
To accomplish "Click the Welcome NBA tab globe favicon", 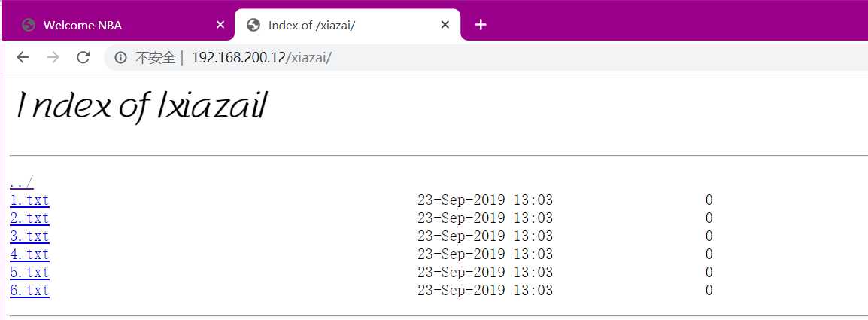I will tap(29, 25).
